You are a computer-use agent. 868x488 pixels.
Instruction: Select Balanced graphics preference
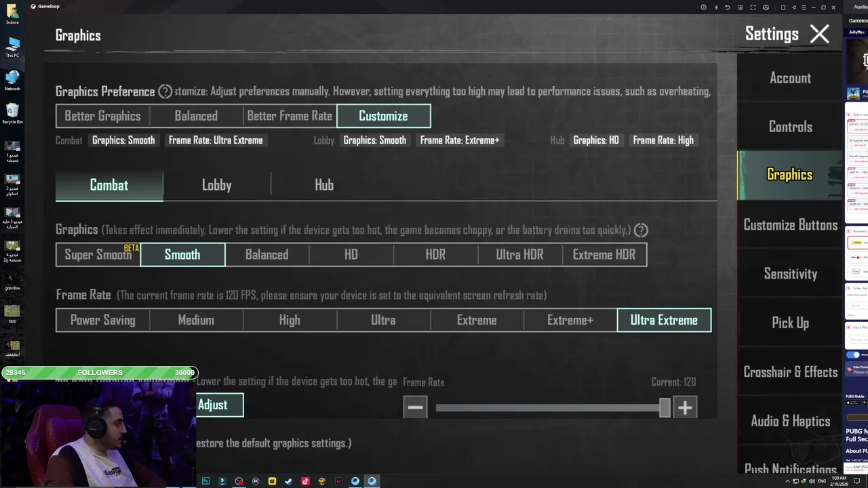196,116
